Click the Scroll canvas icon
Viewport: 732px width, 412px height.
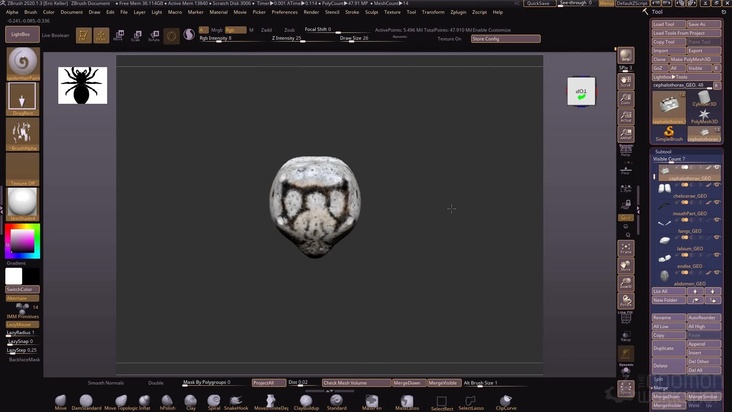click(x=626, y=81)
